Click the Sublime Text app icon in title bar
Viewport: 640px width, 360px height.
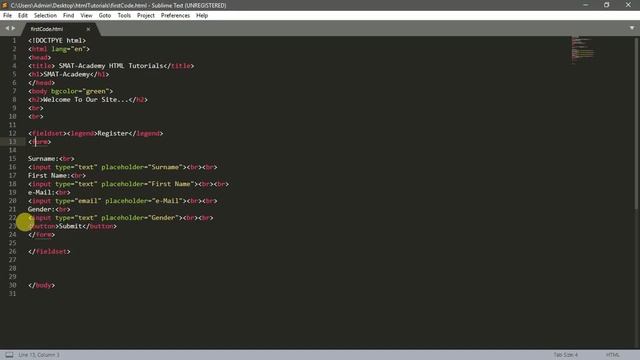(x=5, y=5)
